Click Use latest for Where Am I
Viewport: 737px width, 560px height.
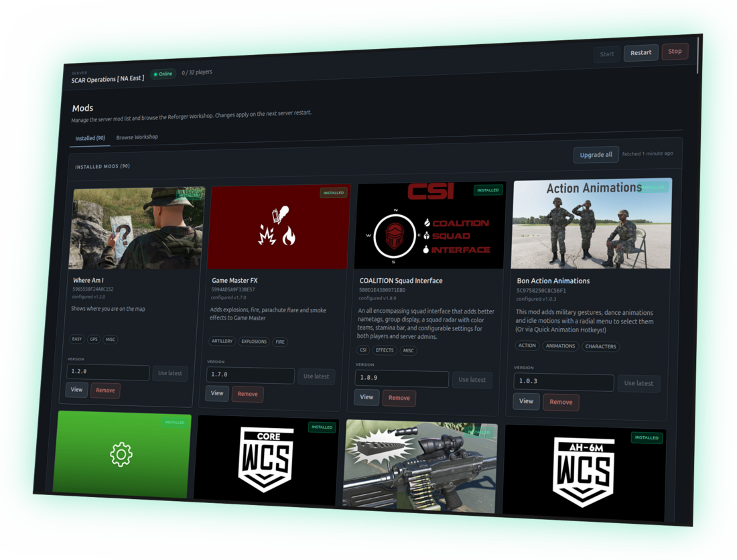coord(170,374)
